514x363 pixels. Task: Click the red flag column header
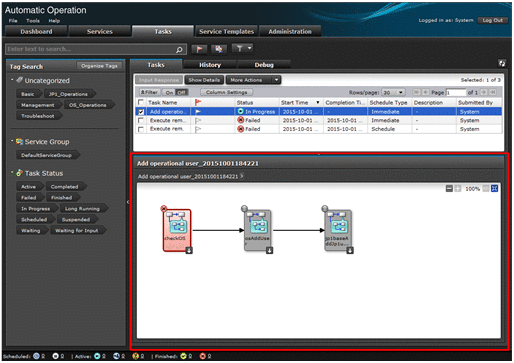point(198,102)
